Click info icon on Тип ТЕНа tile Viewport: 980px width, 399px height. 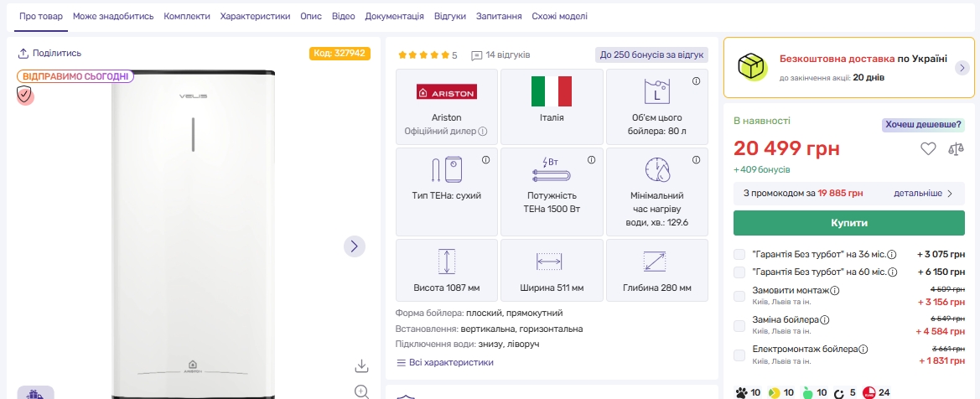[x=485, y=160]
